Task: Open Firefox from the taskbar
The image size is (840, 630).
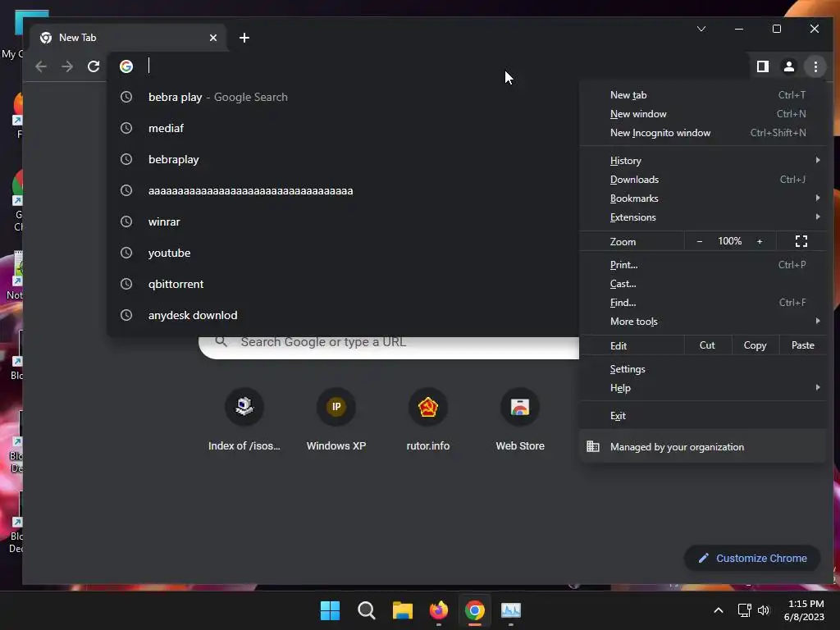Action: [x=439, y=610]
